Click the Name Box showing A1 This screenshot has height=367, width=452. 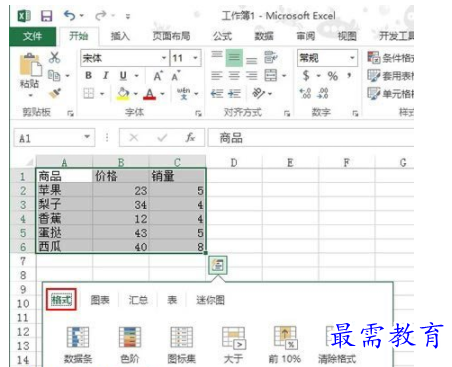(x=54, y=138)
